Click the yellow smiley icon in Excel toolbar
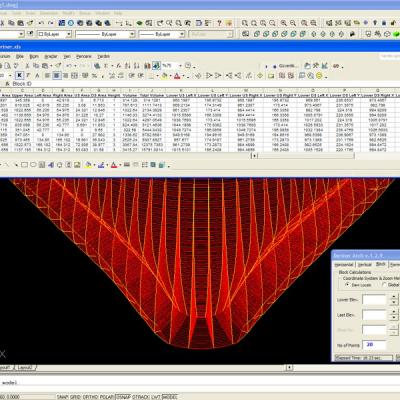This screenshot has height=400, width=400. click(319, 76)
